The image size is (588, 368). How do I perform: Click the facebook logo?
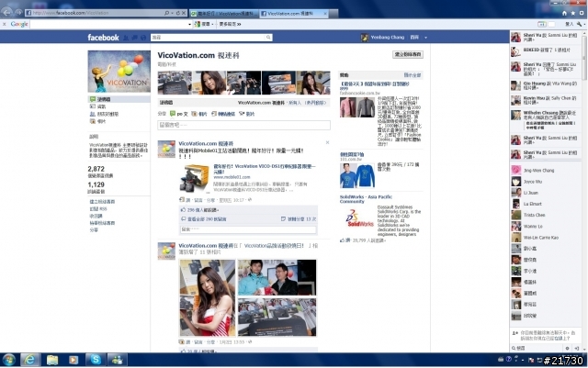coord(103,38)
